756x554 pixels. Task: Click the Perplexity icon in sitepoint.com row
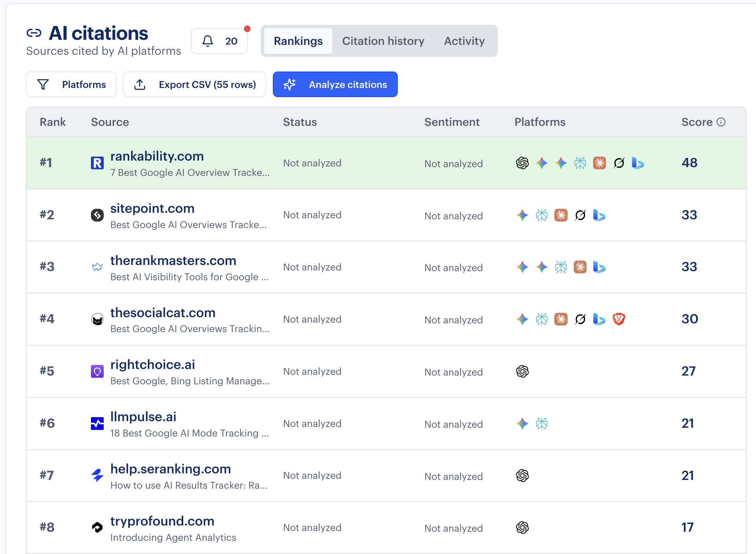pyautogui.click(x=542, y=215)
